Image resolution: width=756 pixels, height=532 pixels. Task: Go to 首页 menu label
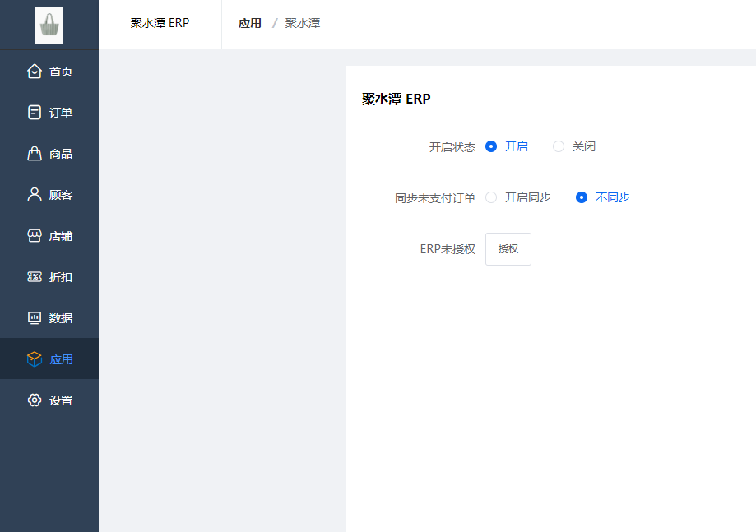pyautogui.click(x=61, y=72)
